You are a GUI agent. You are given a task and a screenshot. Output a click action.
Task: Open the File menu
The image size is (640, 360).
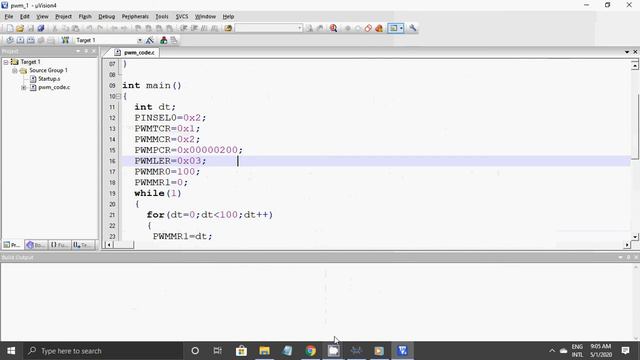(x=9, y=16)
